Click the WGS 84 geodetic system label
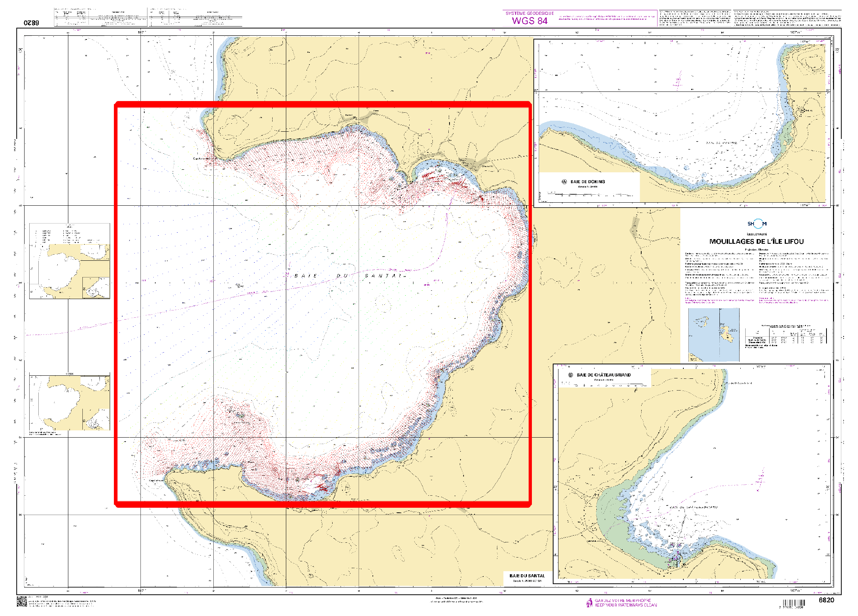Image resolution: width=858 pixels, height=616 pixels. 530,21
